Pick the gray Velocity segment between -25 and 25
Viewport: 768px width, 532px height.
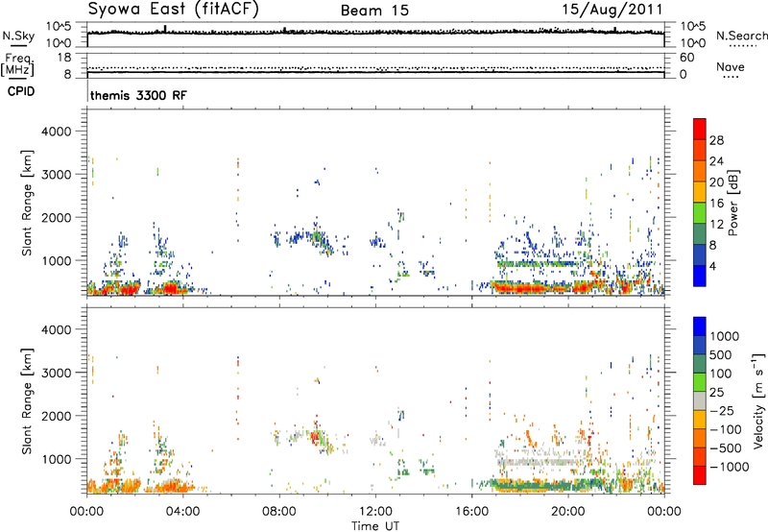[700, 400]
